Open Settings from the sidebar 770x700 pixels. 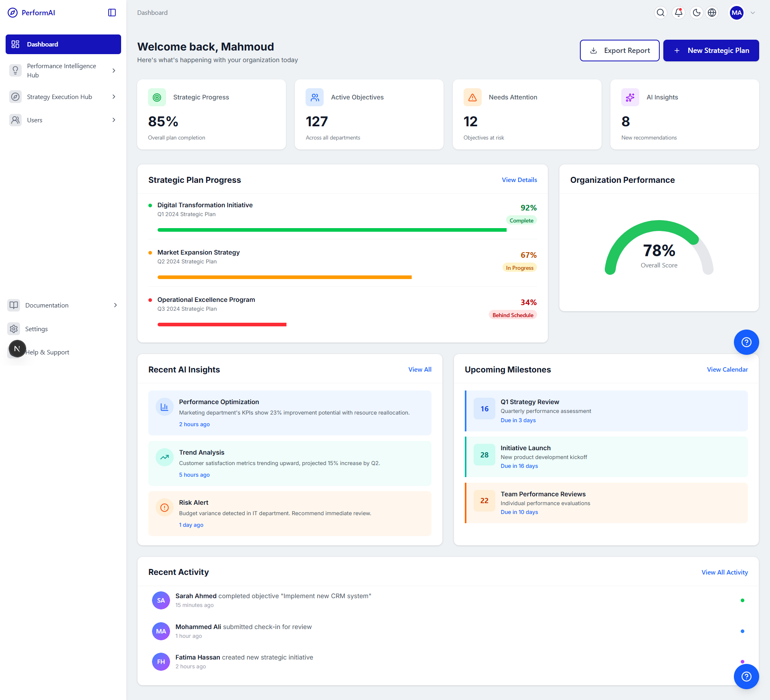coord(36,329)
